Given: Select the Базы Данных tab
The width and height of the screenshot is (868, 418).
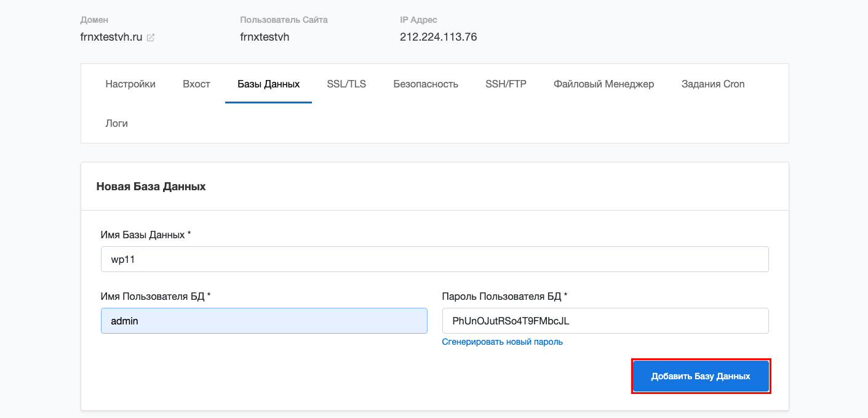Looking at the screenshot, I should point(269,84).
